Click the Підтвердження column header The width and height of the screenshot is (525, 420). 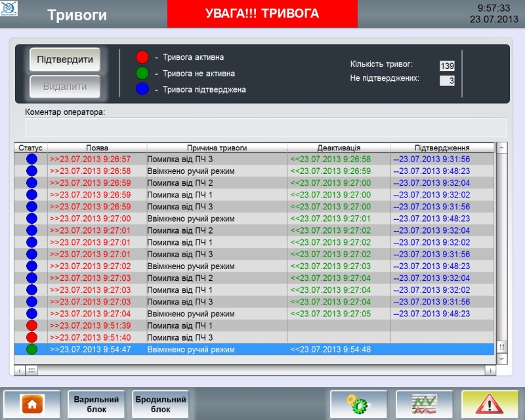click(442, 148)
